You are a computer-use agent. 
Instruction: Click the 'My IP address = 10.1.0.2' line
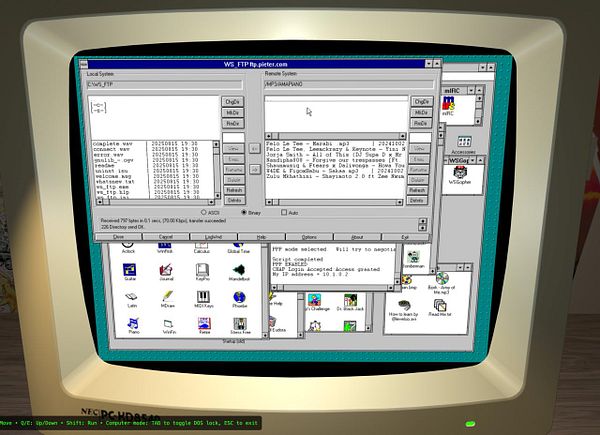click(x=310, y=274)
